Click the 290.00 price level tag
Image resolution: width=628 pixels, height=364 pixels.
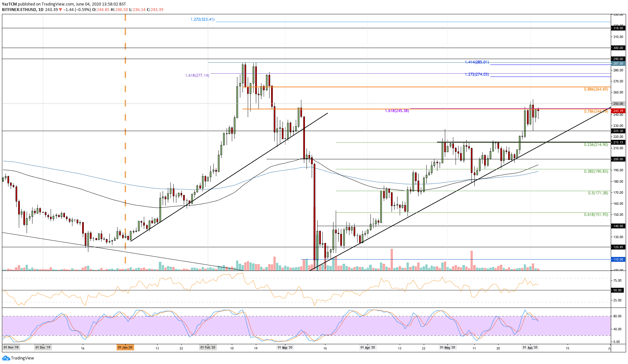click(618, 59)
